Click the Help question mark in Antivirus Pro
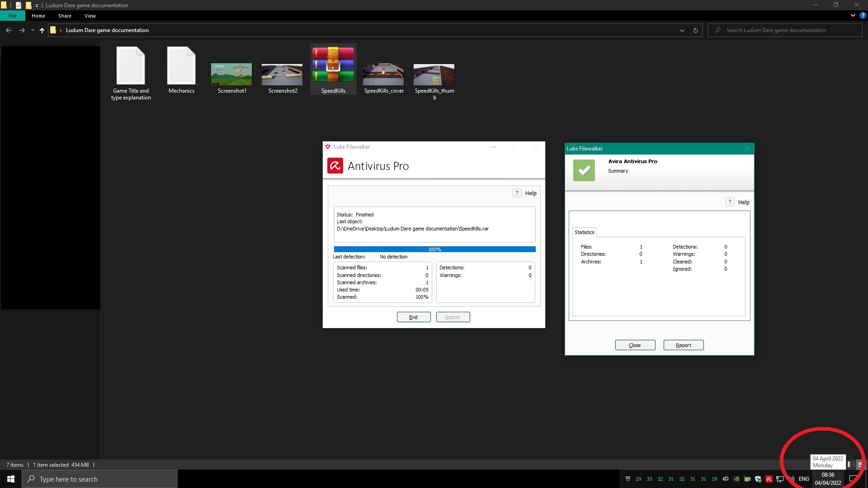This screenshot has height=488, width=868. (x=517, y=193)
